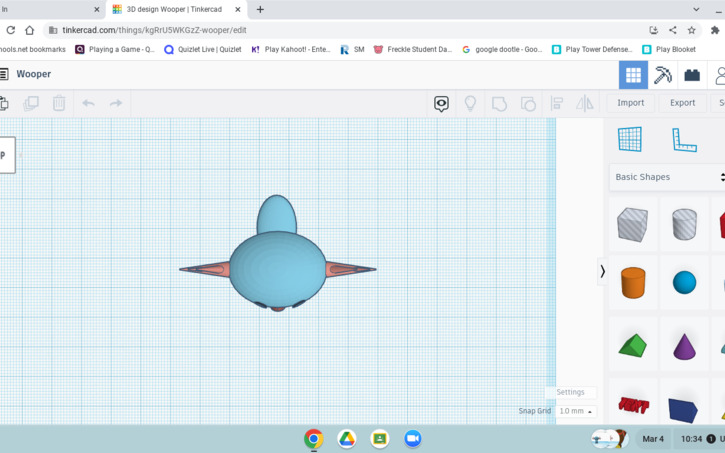
Task: Open the Freckle Student Dashboard bookmark
Action: click(412, 49)
